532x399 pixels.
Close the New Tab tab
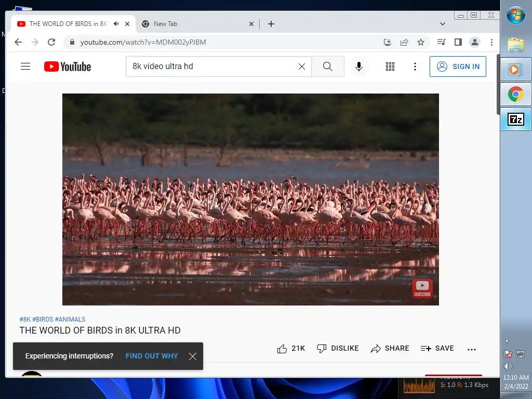coord(251,24)
